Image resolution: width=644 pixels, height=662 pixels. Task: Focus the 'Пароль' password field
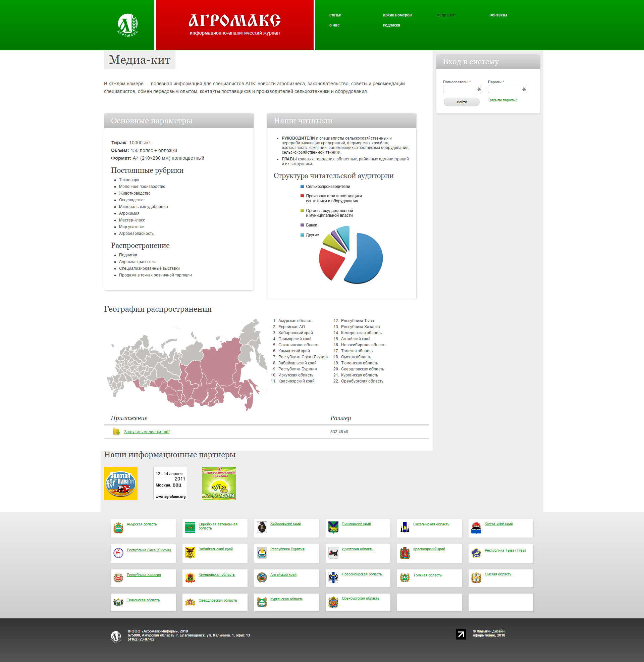pos(505,89)
